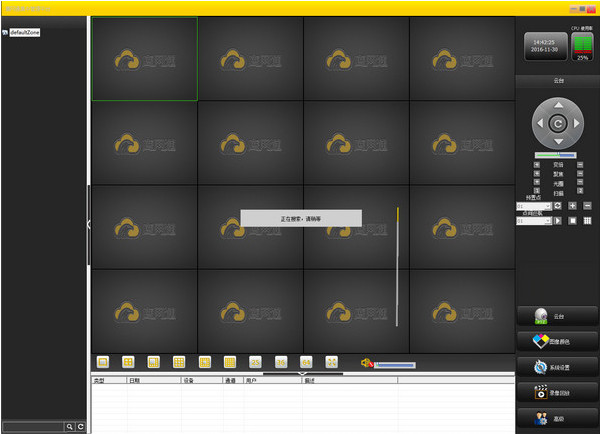
Task: Start the cruise path play button
Action: click(x=558, y=220)
